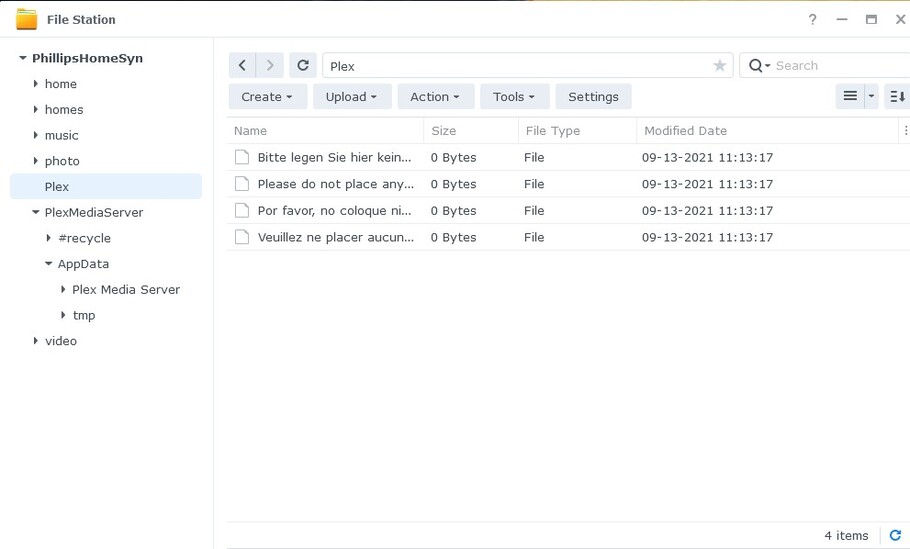Image resolution: width=910 pixels, height=549 pixels.
Task: Click the Plex path address field
Action: tap(528, 66)
